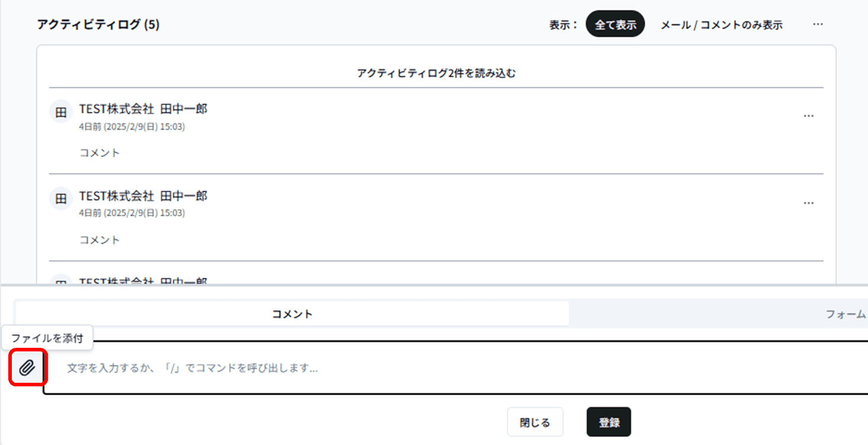Click the 閉じる button
This screenshot has height=445, width=868.
(535, 422)
